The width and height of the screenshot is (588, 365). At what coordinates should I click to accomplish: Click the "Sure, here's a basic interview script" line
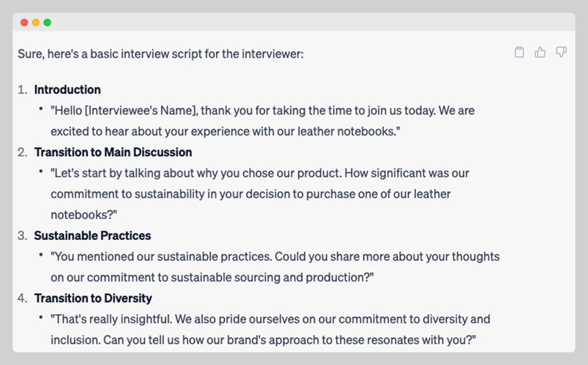(160, 54)
